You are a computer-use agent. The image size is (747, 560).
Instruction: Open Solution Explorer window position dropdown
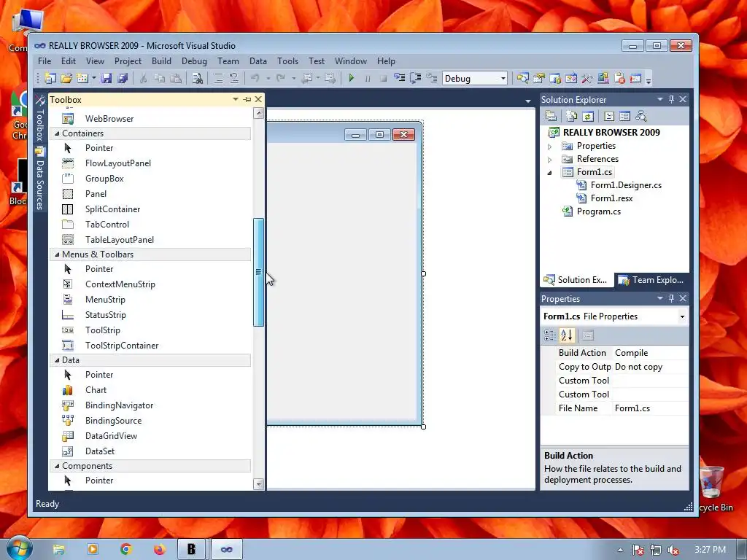(x=659, y=99)
